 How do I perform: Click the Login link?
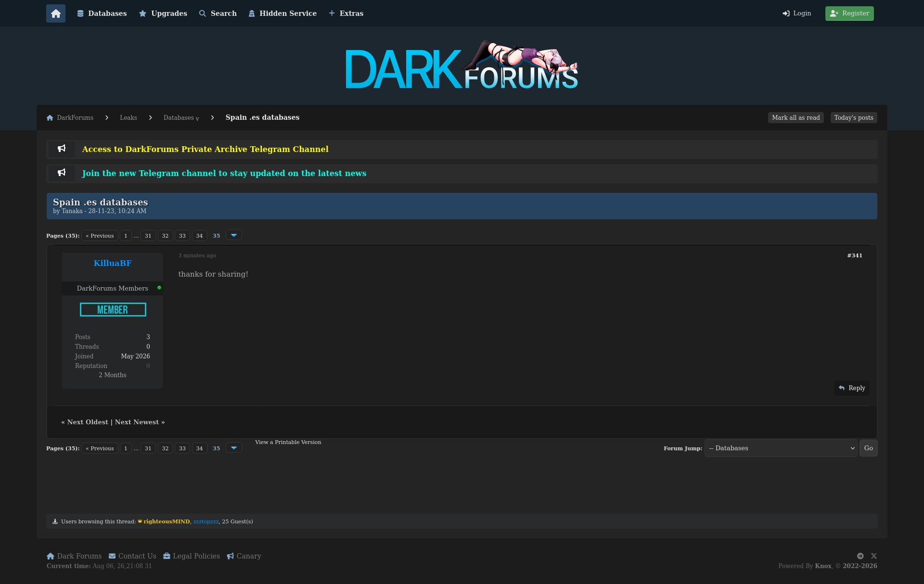(x=797, y=13)
